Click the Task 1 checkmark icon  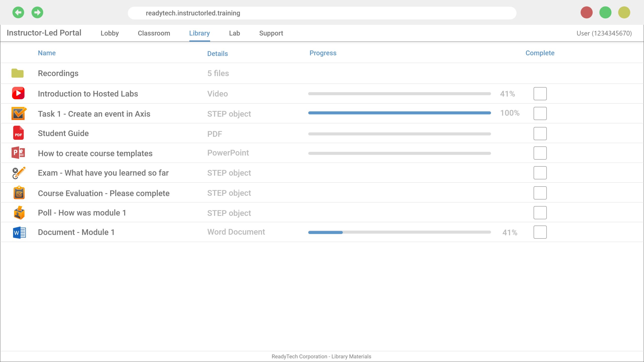pyautogui.click(x=19, y=113)
